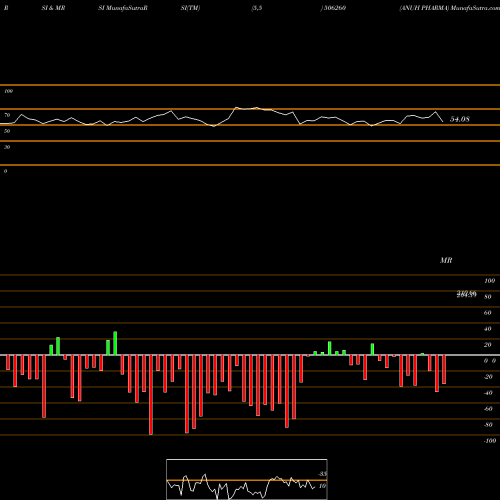This screenshot has height=500, width=500.
Task: Click the 35 label inside mini chart
Action: point(322,474)
